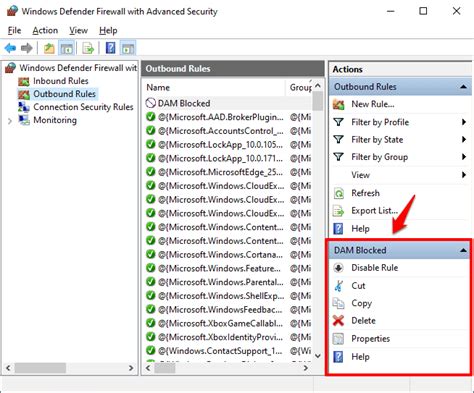Click the Windows Defender Firewall root node icon
Viewport: 474px width, 393px height.
point(10,68)
